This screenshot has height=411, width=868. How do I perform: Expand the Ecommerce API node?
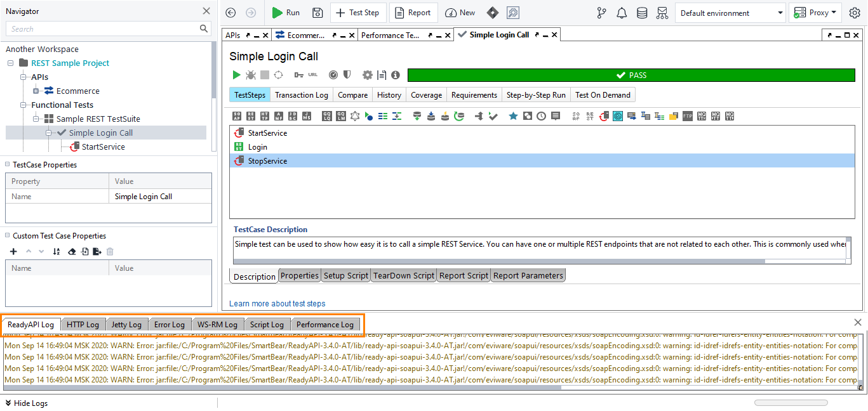[x=36, y=91]
